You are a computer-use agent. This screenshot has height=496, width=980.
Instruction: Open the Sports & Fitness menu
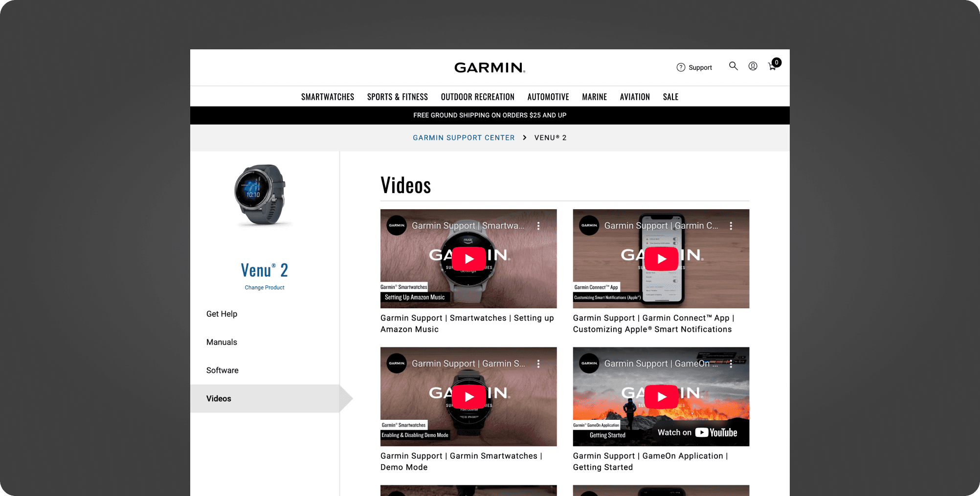(x=398, y=97)
